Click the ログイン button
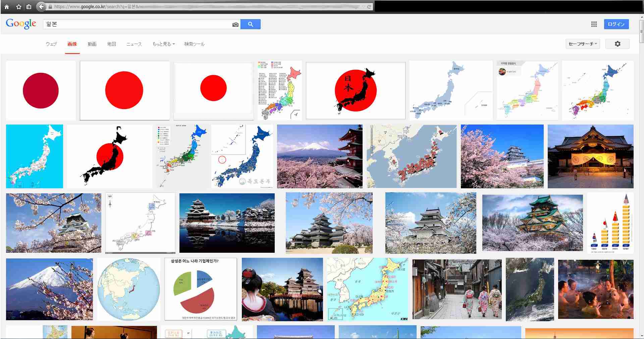This screenshot has width=644, height=339. [616, 24]
